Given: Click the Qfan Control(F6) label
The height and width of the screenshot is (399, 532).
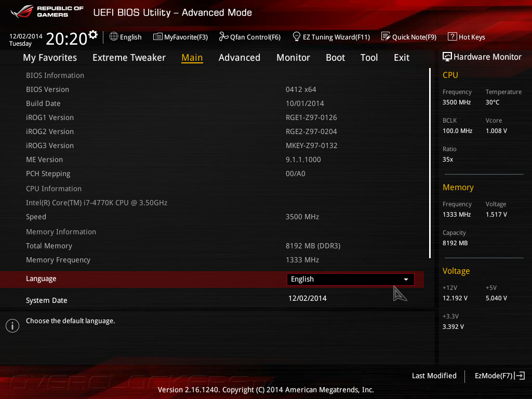Looking at the screenshot, I should click(x=256, y=37).
